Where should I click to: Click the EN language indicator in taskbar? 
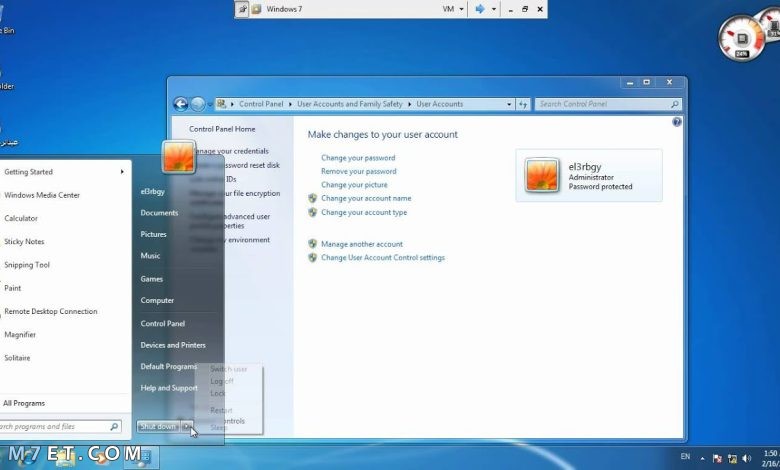(x=685, y=456)
